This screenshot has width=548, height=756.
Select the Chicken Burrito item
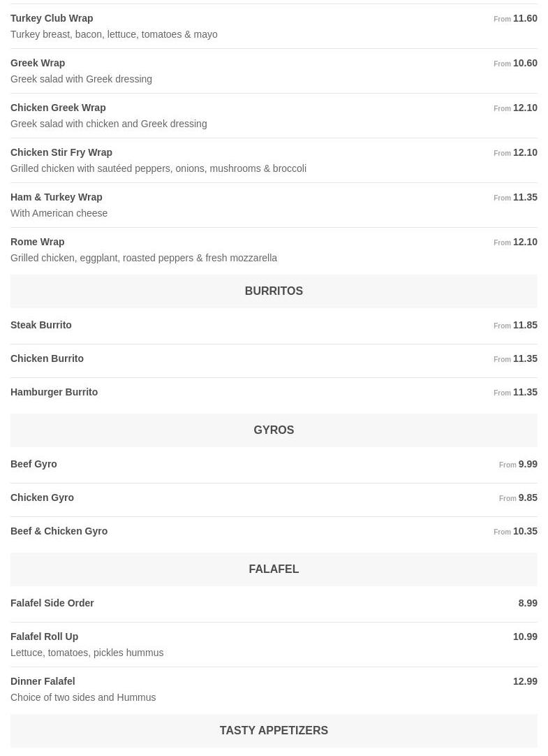tap(47, 358)
